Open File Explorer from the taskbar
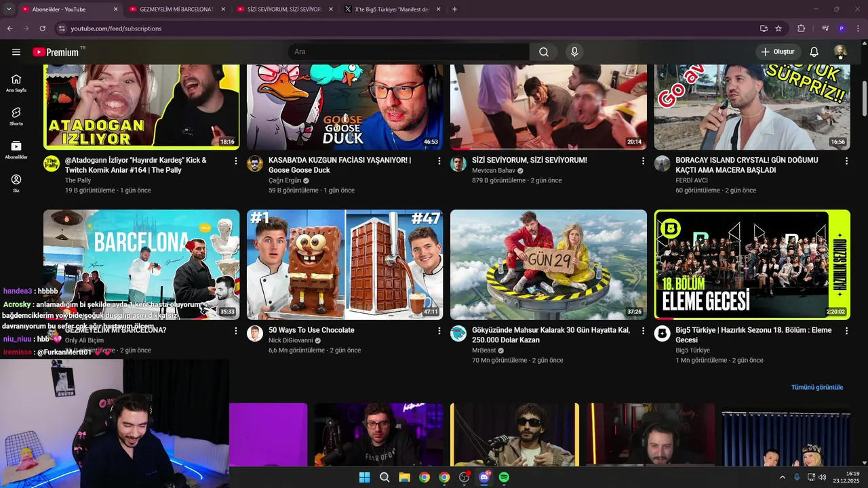 (404, 477)
